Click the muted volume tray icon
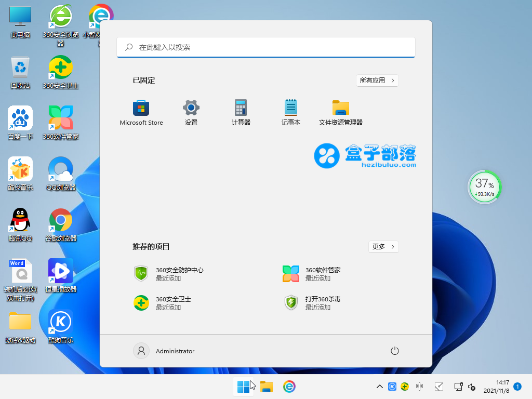Screen dimensions: 532x399 point(472,387)
